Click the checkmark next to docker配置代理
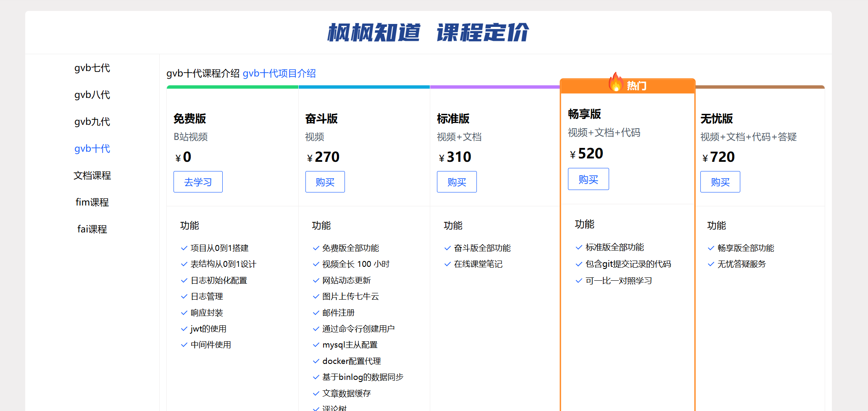The image size is (868, 411). (316, 361)
